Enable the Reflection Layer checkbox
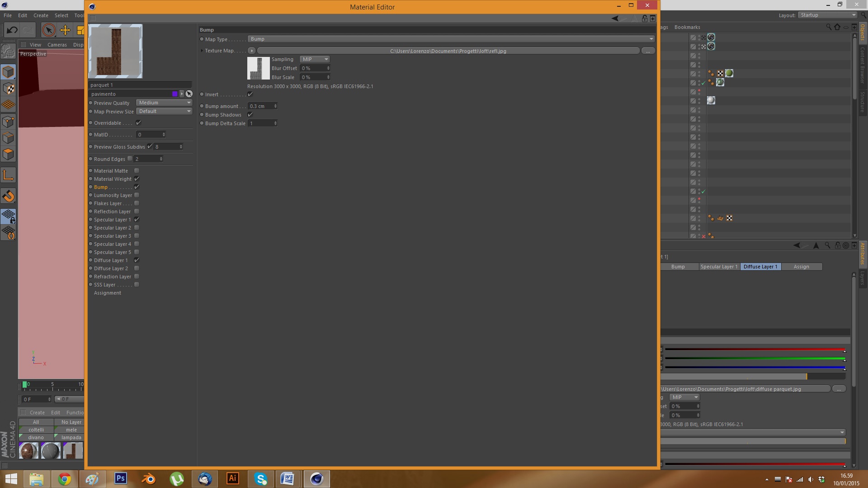 coord(137,211)
